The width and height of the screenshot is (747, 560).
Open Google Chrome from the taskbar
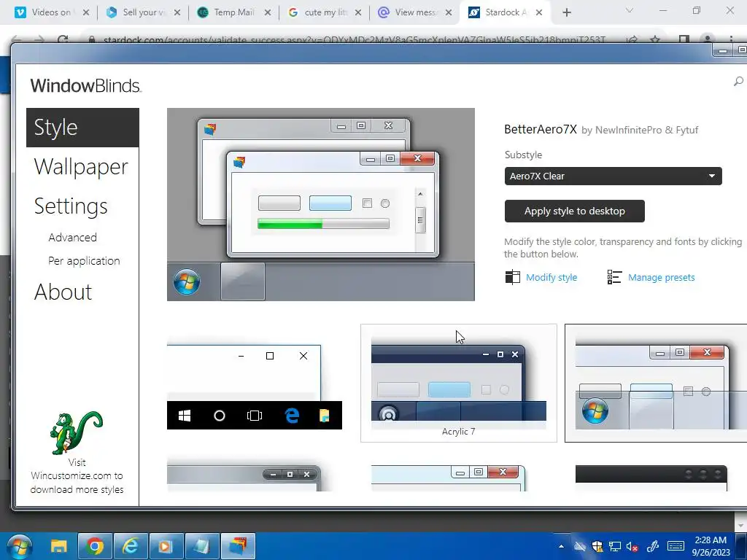point(95,546)
